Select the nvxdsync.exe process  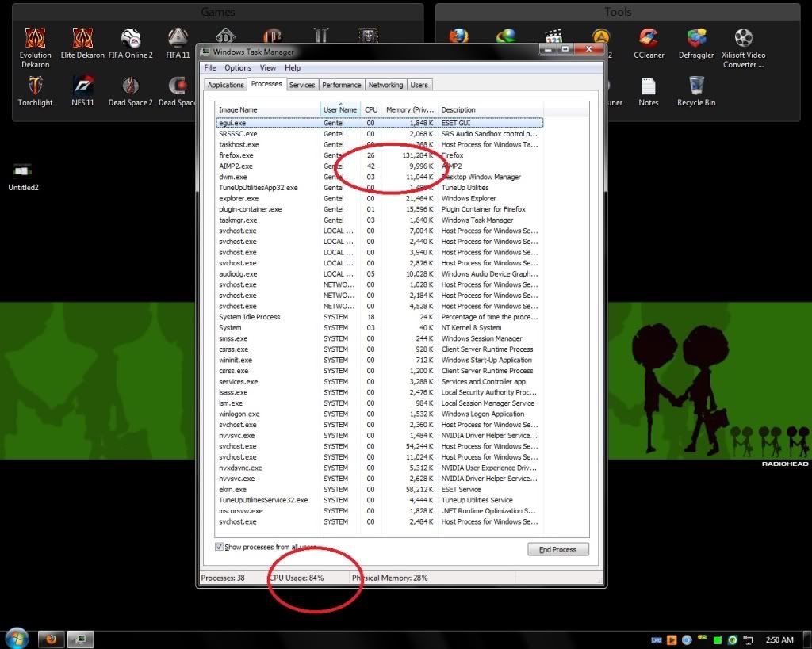[379, 468]
